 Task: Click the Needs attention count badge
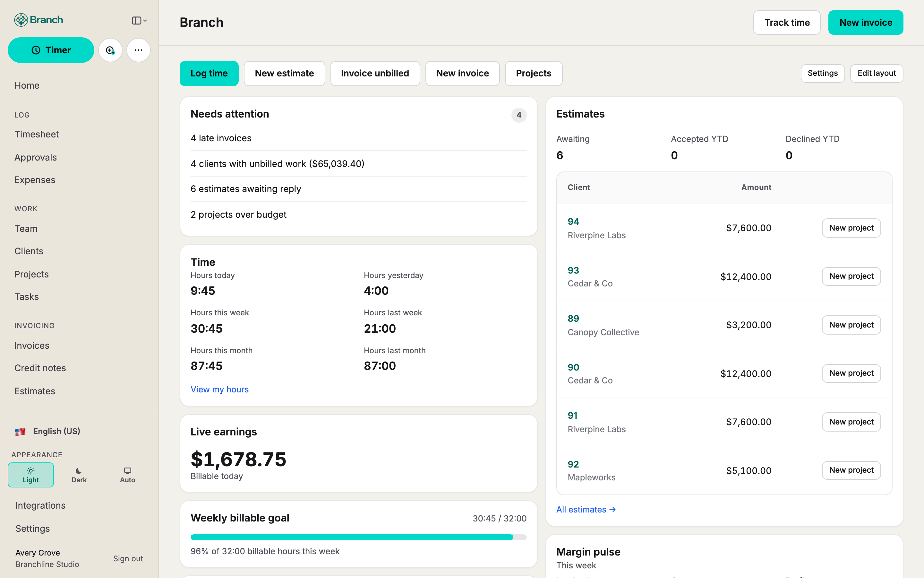tap(519, 115)
